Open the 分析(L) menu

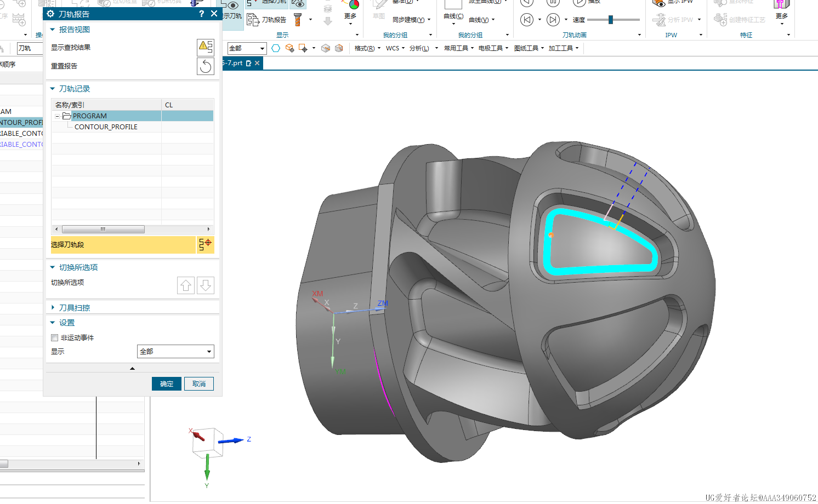click(x=423, y=48)
